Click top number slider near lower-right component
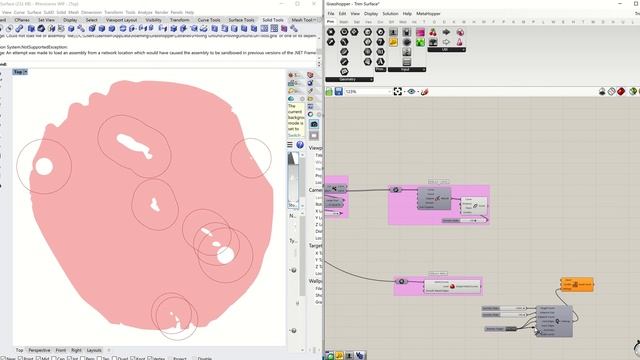The width and height of the screenshot is (640, 360). coord(504,308)
